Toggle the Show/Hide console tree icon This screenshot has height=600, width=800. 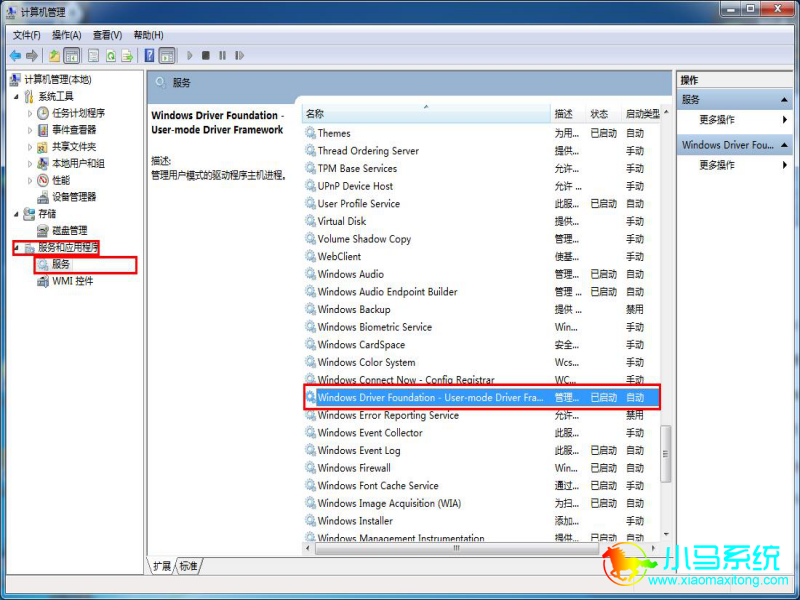point(72,56)
